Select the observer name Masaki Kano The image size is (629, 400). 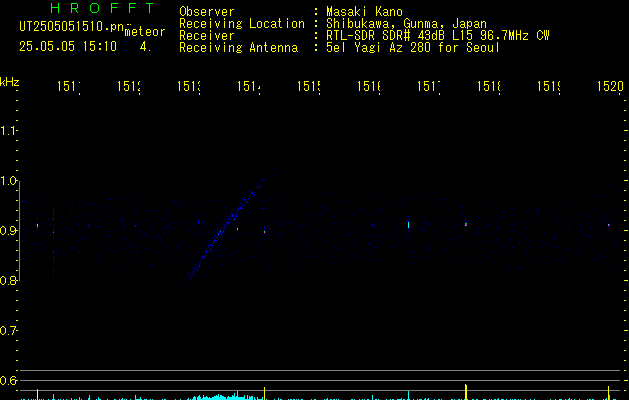[364, 11]
